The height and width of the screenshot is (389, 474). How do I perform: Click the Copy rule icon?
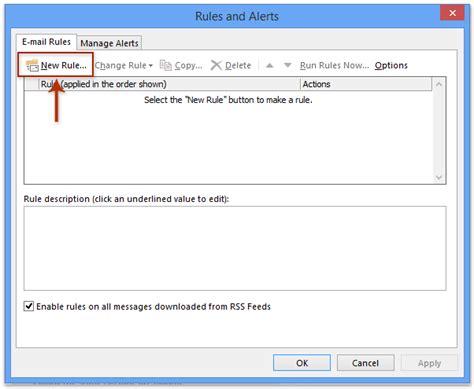click(x=165, y=65)
